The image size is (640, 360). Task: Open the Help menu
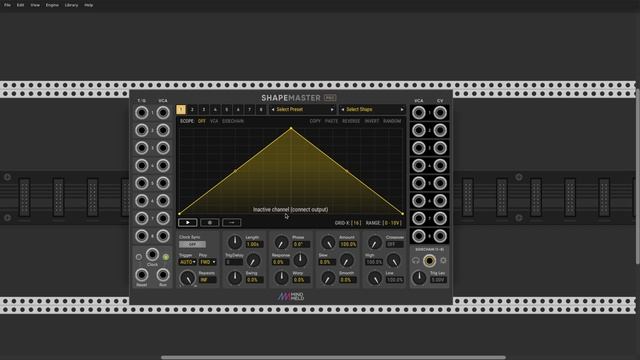(89, 5)
